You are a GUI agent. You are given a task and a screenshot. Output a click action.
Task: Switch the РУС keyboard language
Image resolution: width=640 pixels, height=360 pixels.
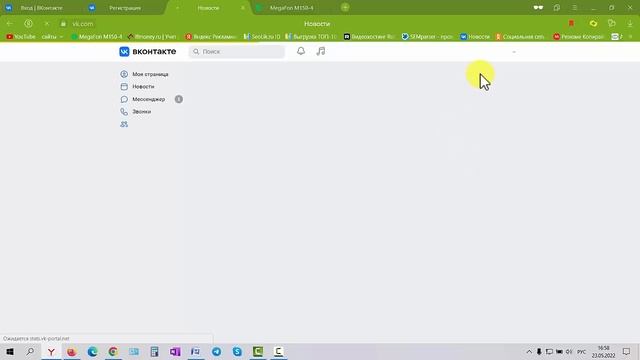pyautogui.click(x=581, y=351)
